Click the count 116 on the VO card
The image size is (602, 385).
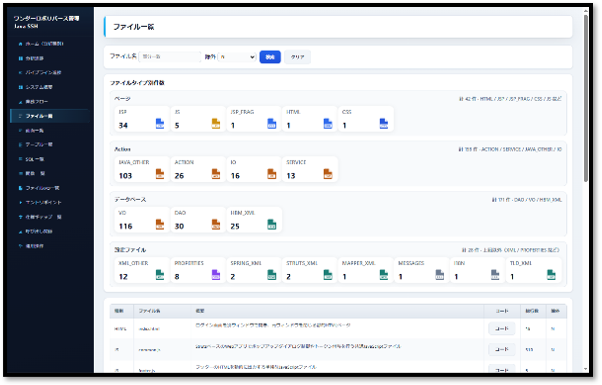pos(126,226)
